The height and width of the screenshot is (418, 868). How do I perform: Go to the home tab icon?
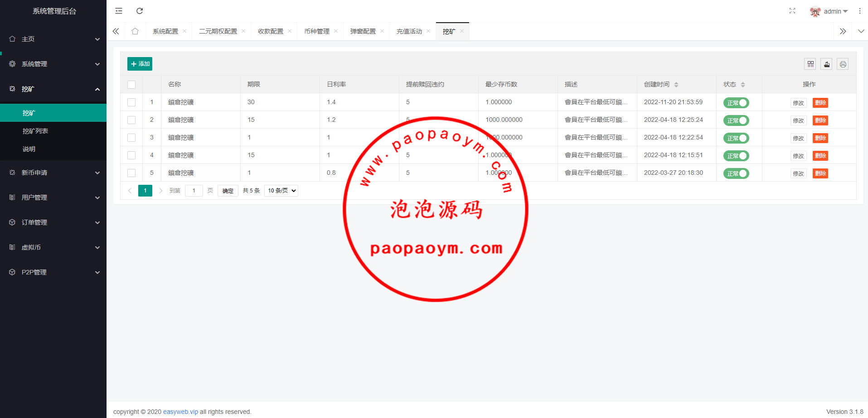tap(135, 31)
